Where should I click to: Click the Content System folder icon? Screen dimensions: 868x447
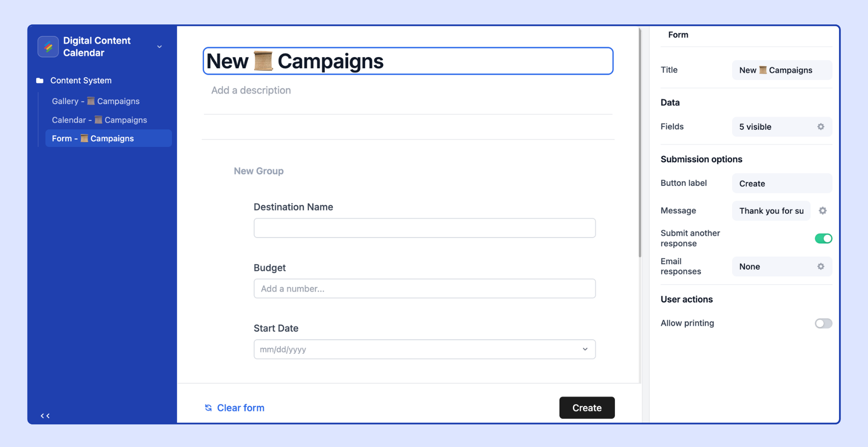(x=40, y=81)
